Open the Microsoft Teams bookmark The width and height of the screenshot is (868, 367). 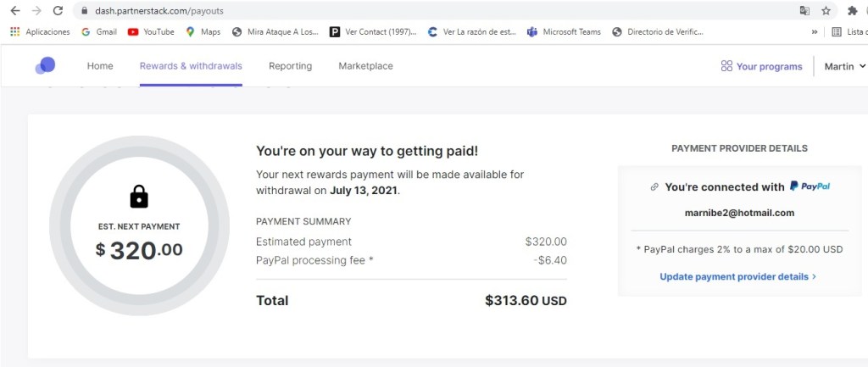[x=564, y=31]
